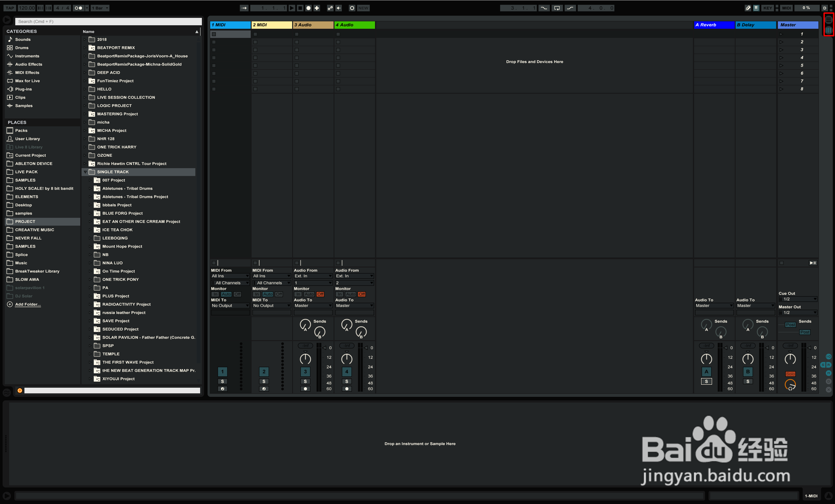835x504 pixels.
Task: Show or hide Mixer section M button
Action: [828, 373]
